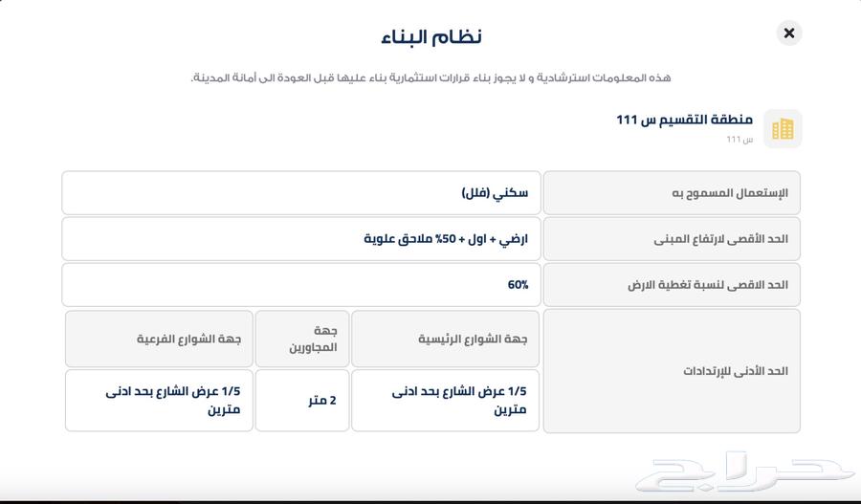This screenshot has height=504, width=861.
Task: Click the الإستعمال المسموح به label cell
Action: 672,193
